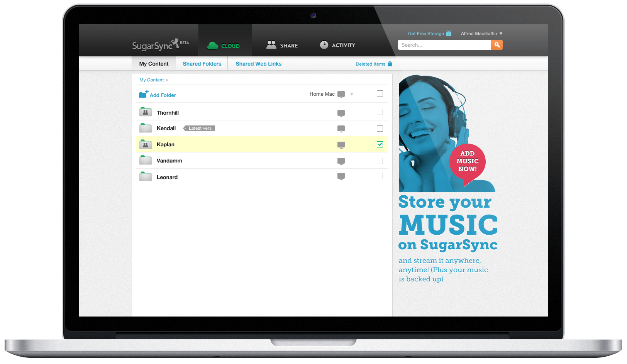Focus the Search input field
This screenshot has width=627, height=364.
coord(444,45)
